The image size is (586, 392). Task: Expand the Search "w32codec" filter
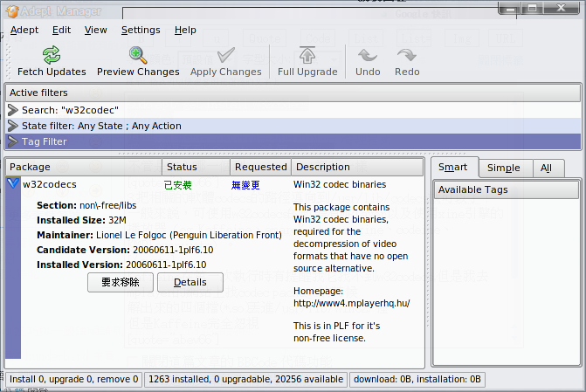click(13, 110)
